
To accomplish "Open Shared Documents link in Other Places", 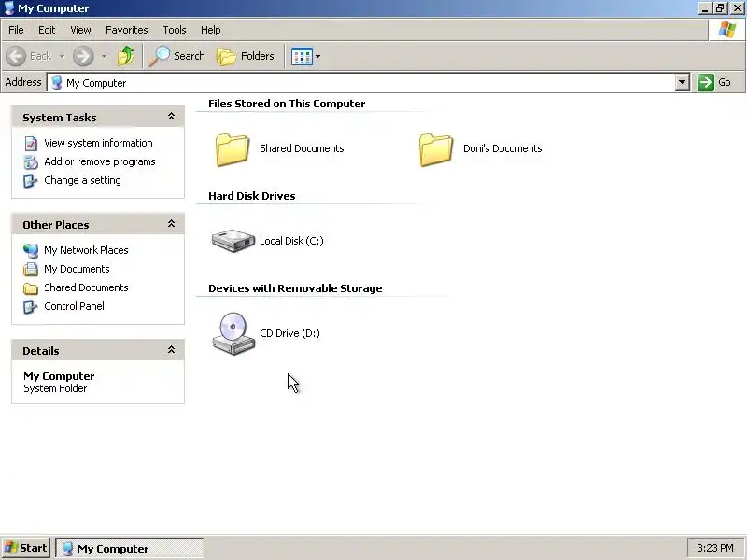I will [86, 287].
